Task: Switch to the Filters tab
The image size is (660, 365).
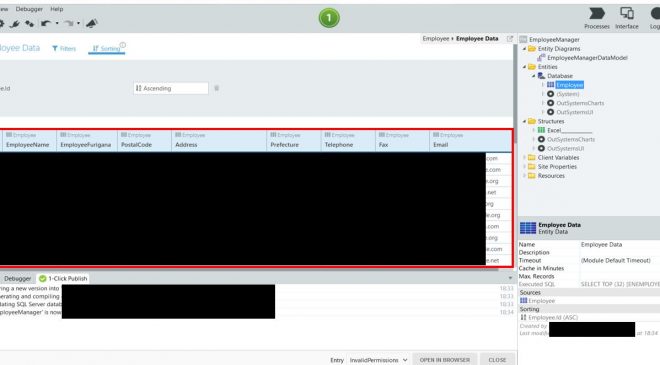Action: (64, 48)
